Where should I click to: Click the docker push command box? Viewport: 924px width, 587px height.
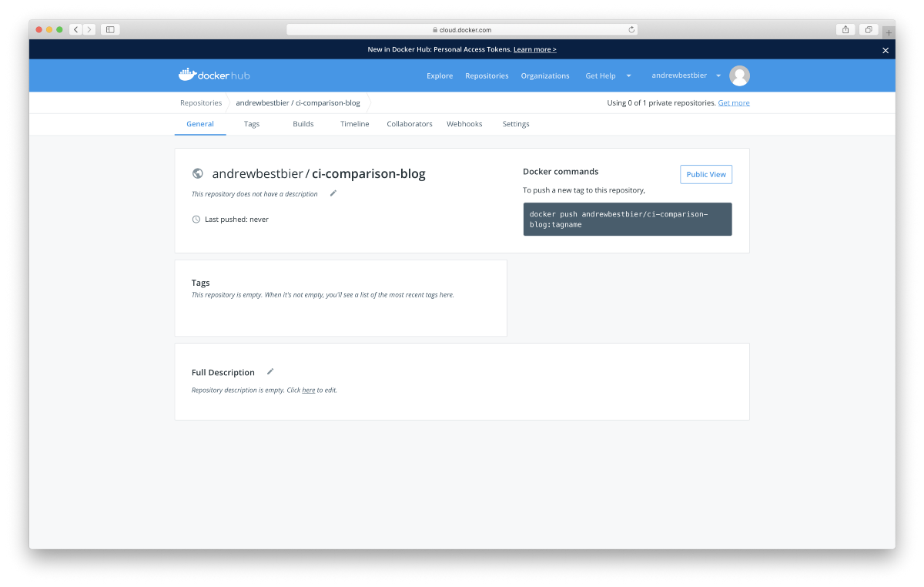pyautogui.click(x=628, y=219)
